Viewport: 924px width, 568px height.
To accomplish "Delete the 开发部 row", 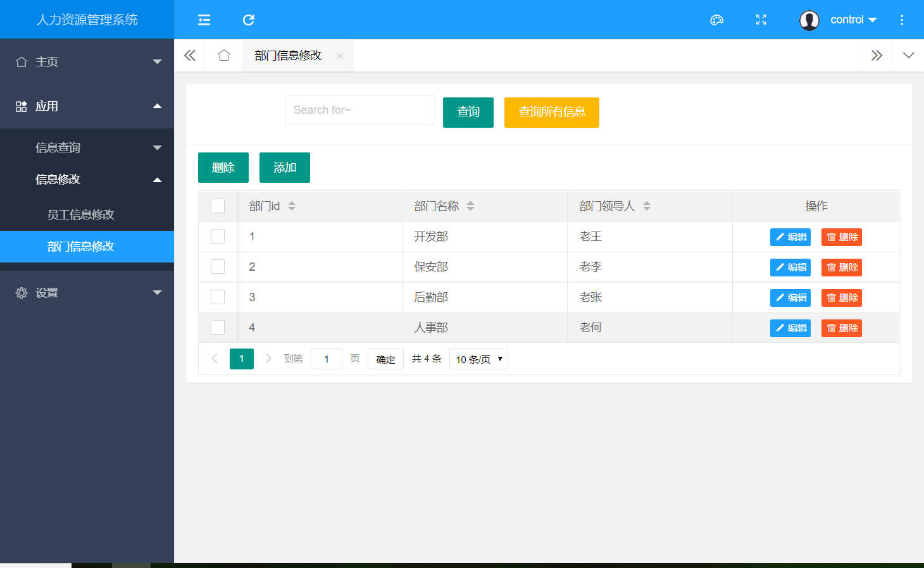I will (842, 237).
